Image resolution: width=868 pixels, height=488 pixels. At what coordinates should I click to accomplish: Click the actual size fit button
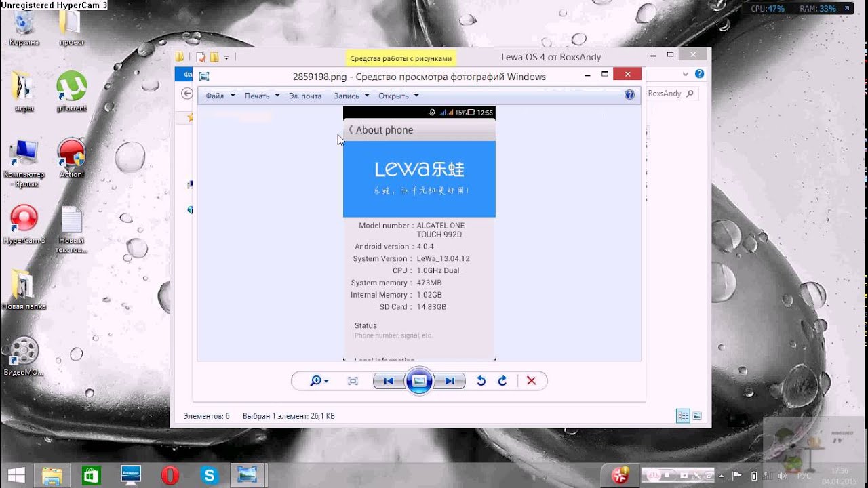(x=353, y=381)
